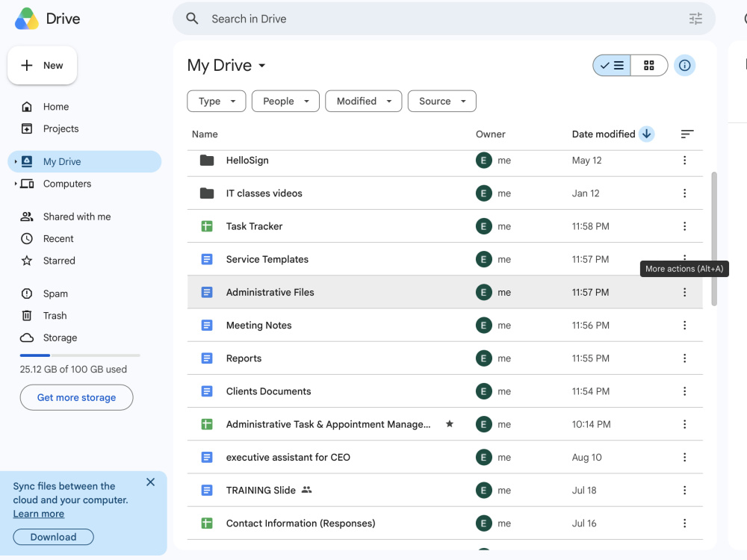Click Download button in sync banner

53,537
